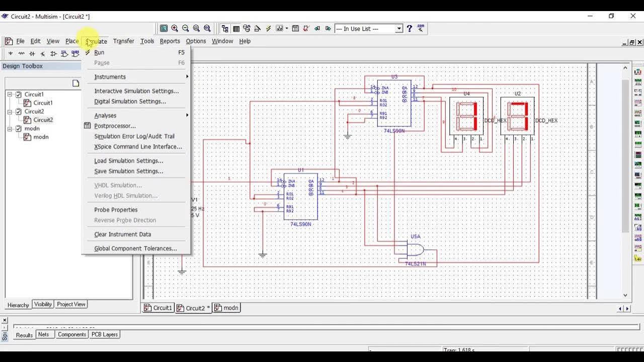Switch to the Components spreadsheet tab
The width and height of the screenshot is (644, 362).
point(72,334)
